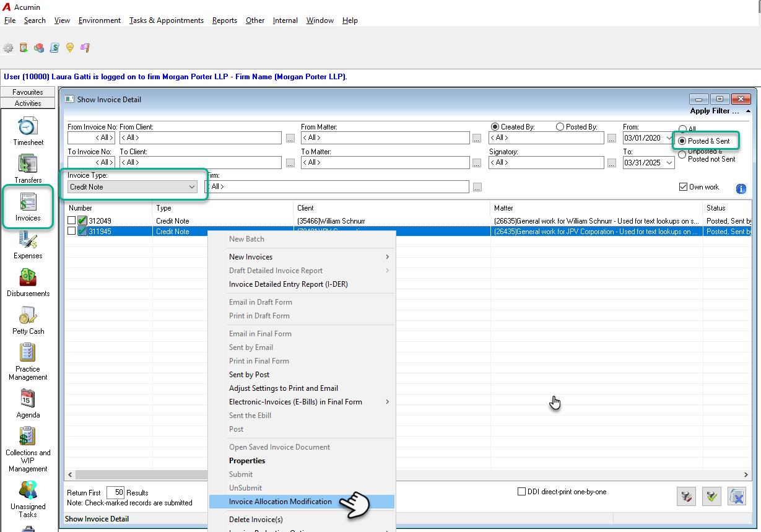Click the blue information icon
Image resolution: width=761 pixels, height=532 pixels.
[741, 189]
